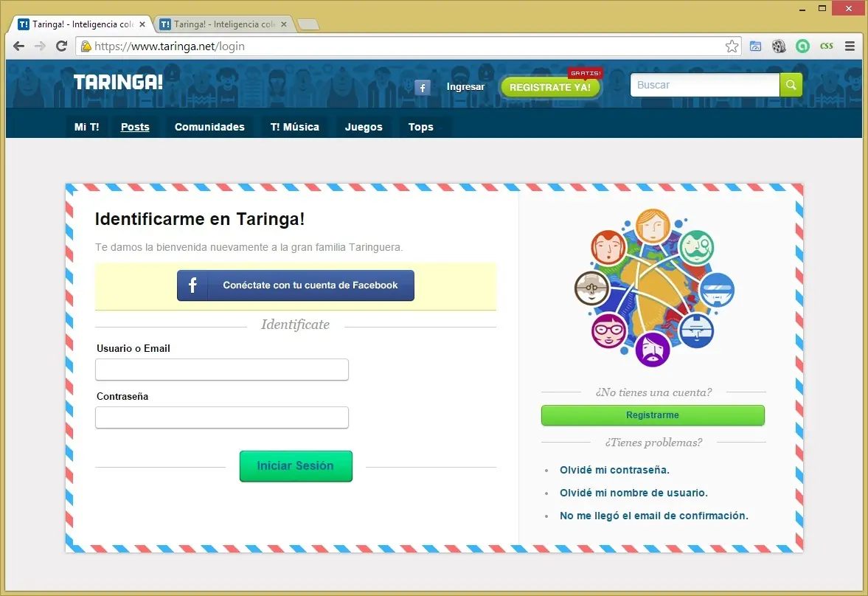Screen dimensions: 868x596
Task: Maximize the browser window
Action: 822,8
